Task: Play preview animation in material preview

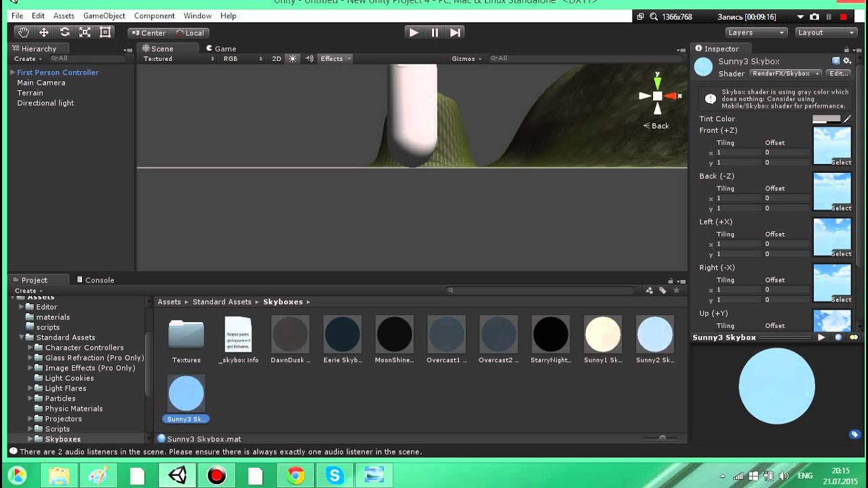Action: [821, 338]
